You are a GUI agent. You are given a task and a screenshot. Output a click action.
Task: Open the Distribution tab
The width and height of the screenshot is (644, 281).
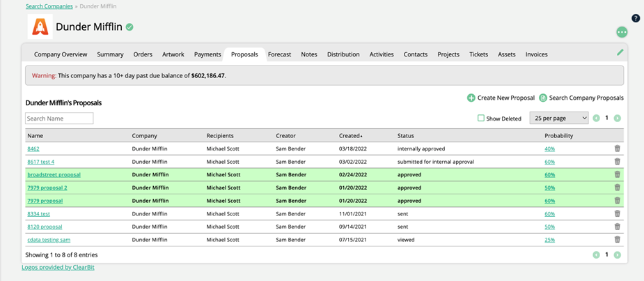(x=343, y=54)
